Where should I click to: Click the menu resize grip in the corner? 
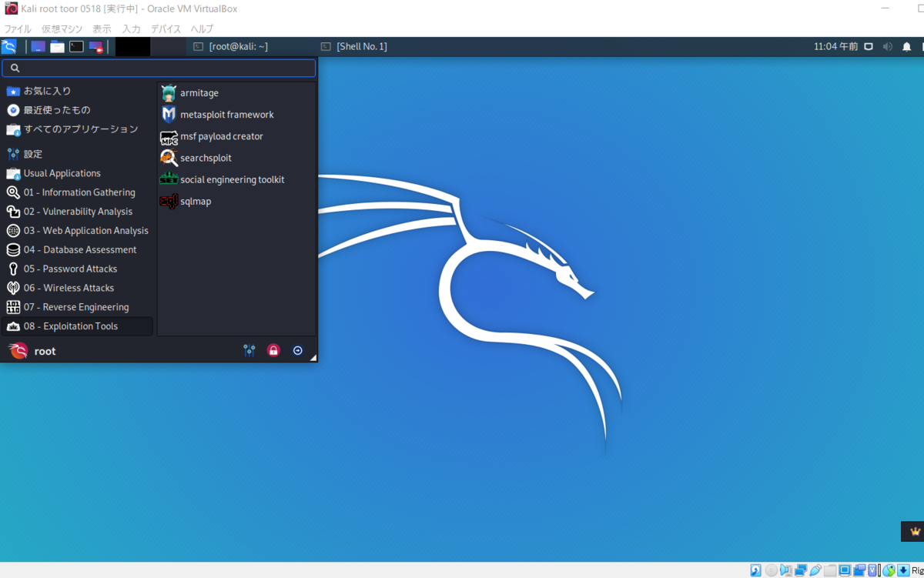[x=313, y=358]
